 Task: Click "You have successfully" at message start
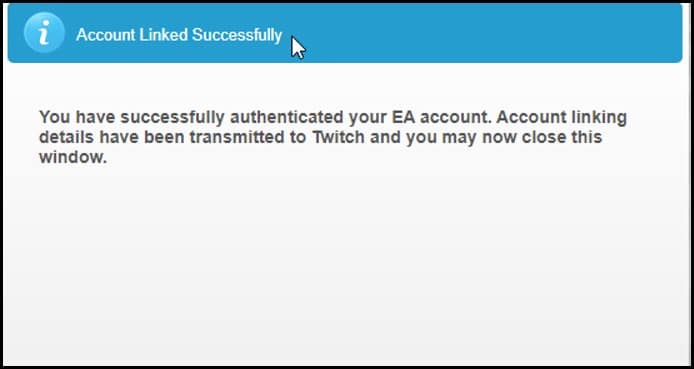[132, 118]
